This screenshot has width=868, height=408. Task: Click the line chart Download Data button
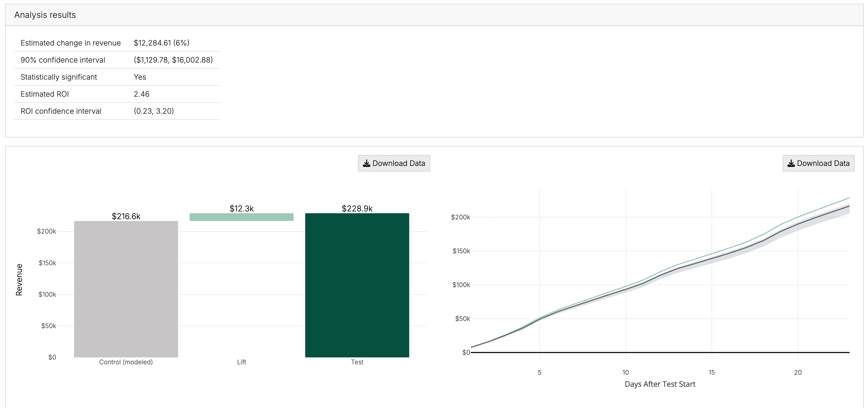[x=818, y=164]
